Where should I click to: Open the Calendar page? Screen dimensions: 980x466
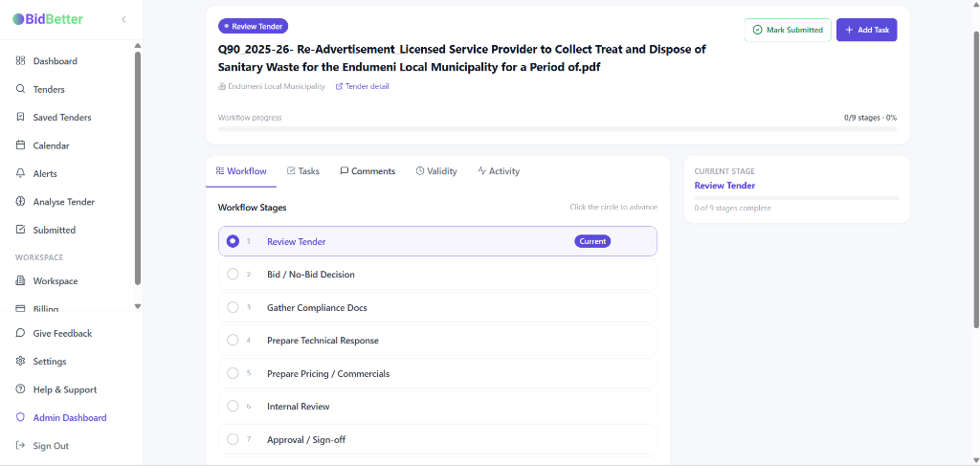coord(52,145)
